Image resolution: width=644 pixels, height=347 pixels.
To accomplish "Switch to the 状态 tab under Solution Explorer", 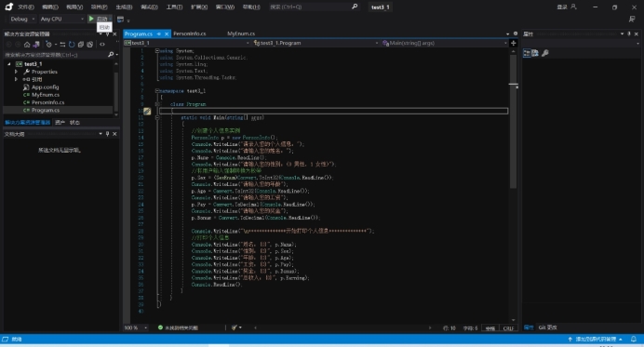I will click(74, 123).
